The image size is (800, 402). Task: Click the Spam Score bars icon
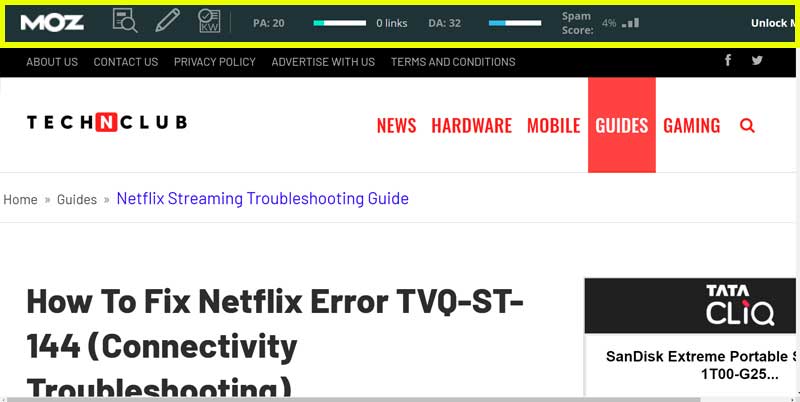pyautogui.click(x=631, y=22)
